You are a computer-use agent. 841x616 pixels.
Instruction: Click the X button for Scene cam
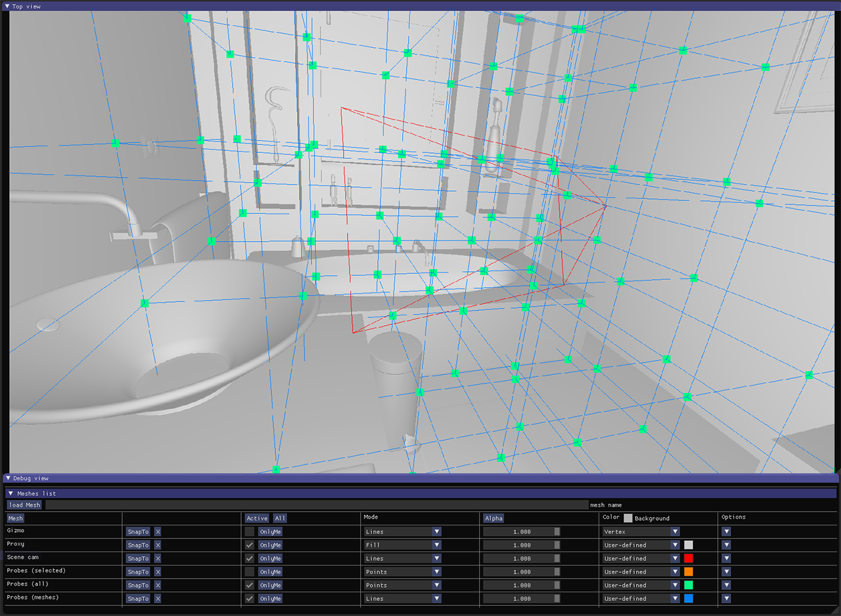tap(158, 558)
